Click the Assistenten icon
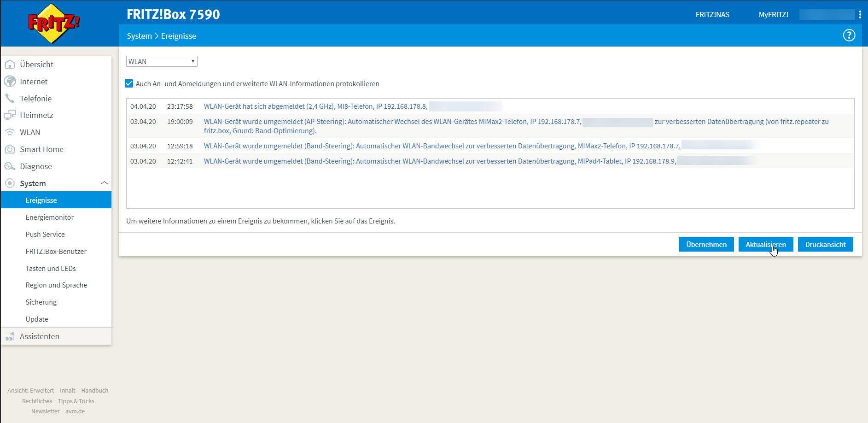Image resolution: width=868 pixels, height=423 pixels. tap(10, 336)
